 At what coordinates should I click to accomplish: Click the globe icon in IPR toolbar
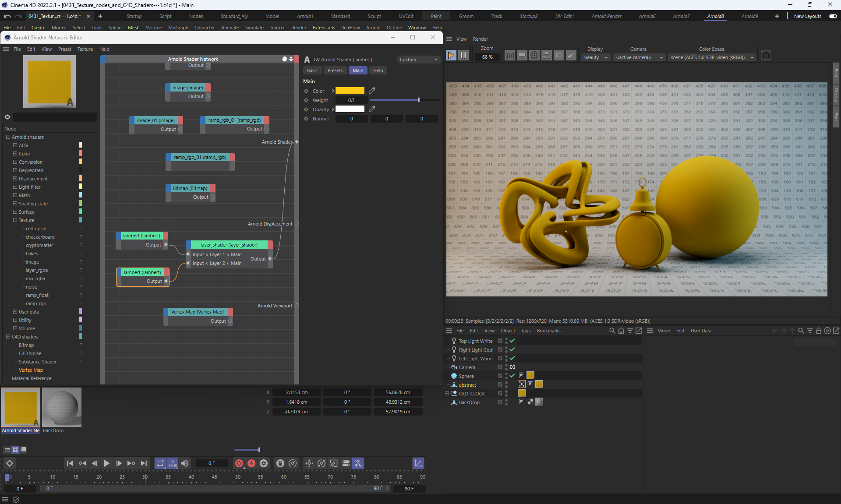534,56
